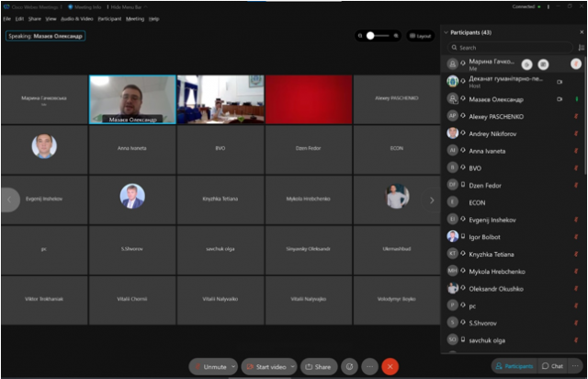Click the host Деканат participant row
Viewport: 588px width, 379px height.
(513, 82)
